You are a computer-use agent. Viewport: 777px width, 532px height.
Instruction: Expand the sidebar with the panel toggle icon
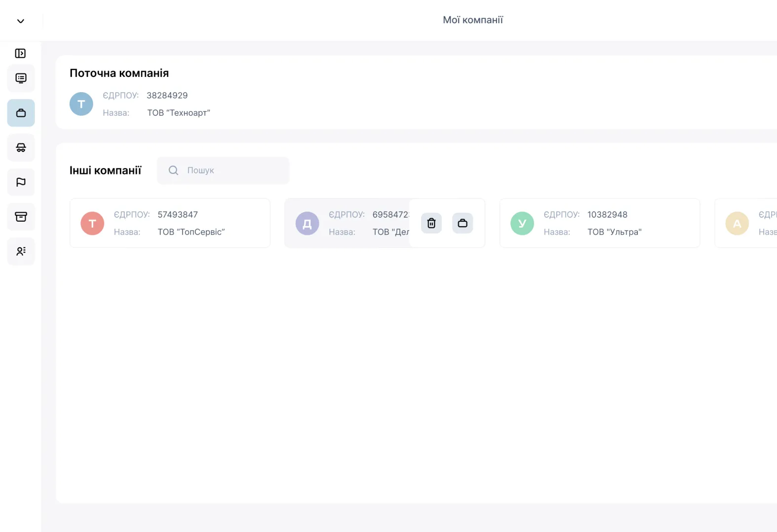(x=20, y=53)
